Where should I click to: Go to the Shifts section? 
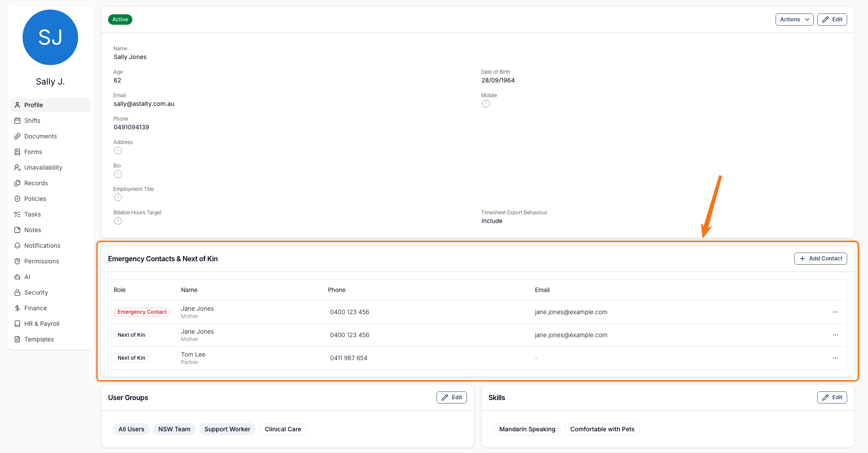tap(50, 121)
